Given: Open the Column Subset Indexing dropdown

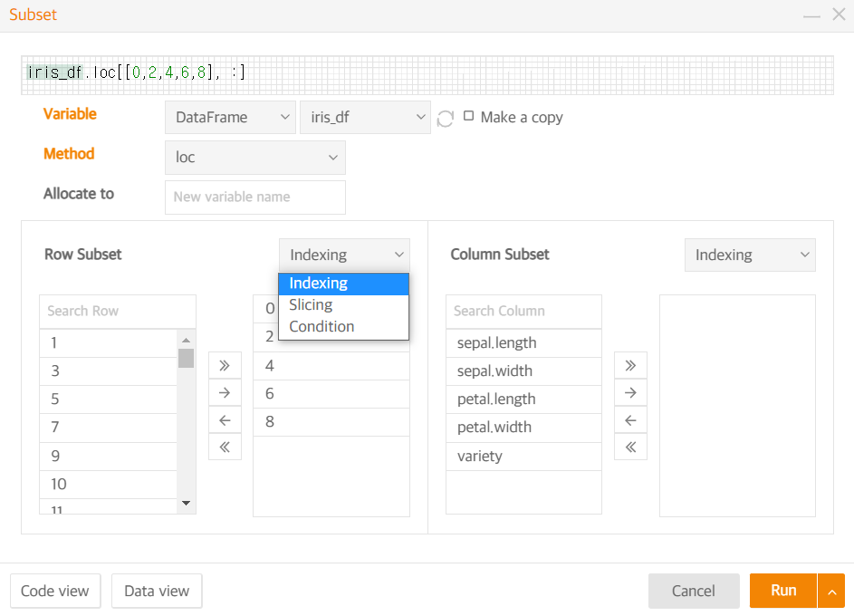Looking at the screenshot, I should (750, 255).
